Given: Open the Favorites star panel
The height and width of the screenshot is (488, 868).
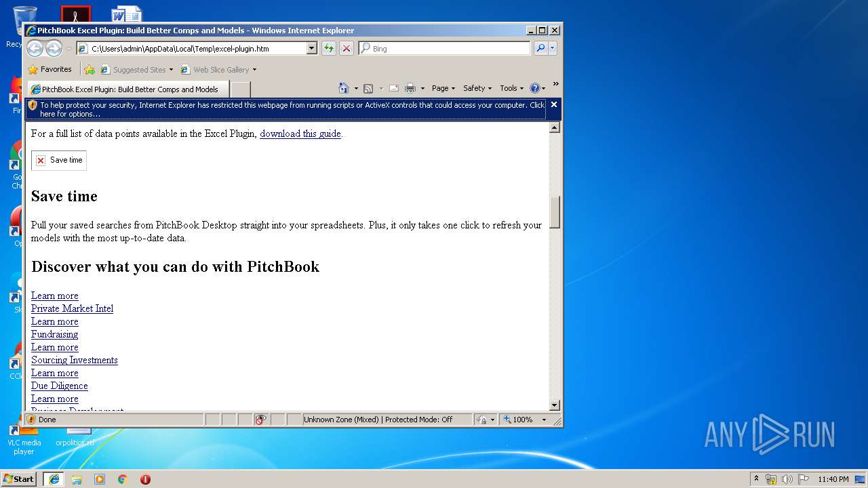Looking at the screenshot, I should (50, 69).
